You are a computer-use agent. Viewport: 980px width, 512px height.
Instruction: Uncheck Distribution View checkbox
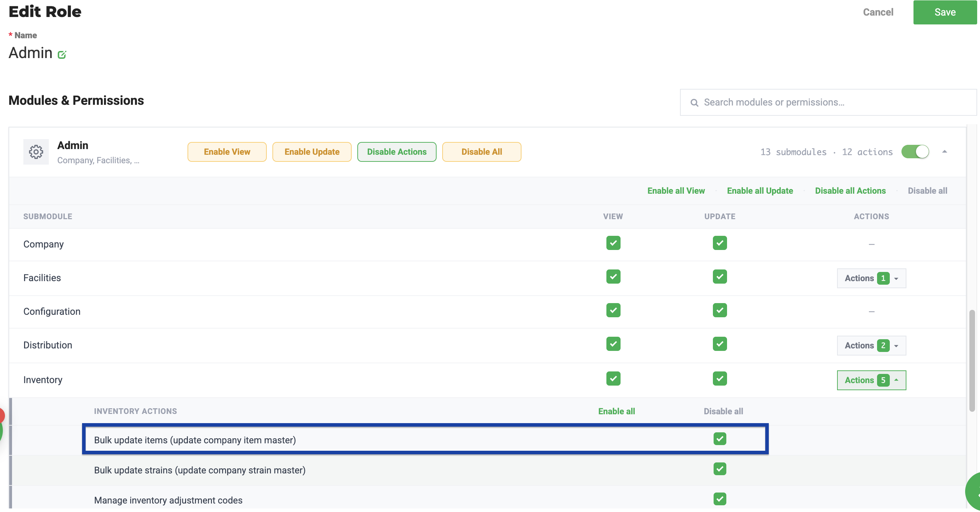[613, 344]
